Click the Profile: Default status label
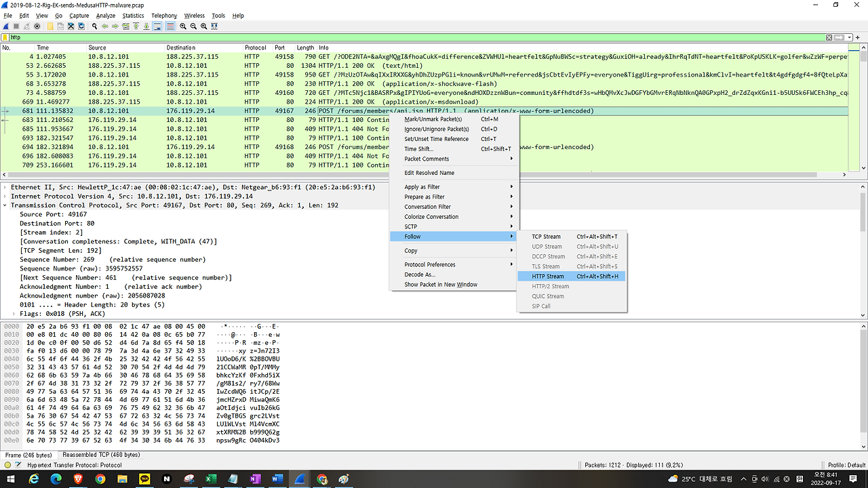The image size is (868, 488). pos(846,465)
